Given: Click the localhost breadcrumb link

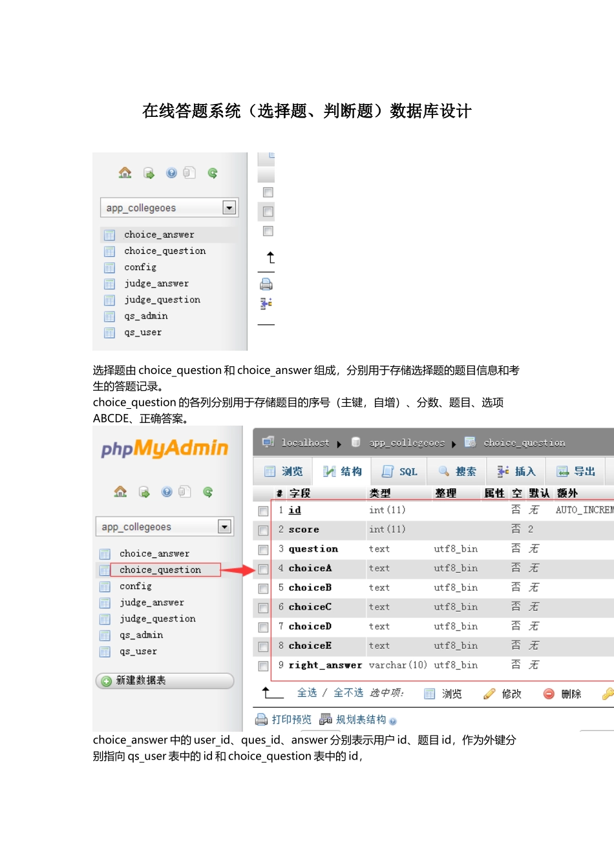Looking at the screenshot, I should 305,442.
